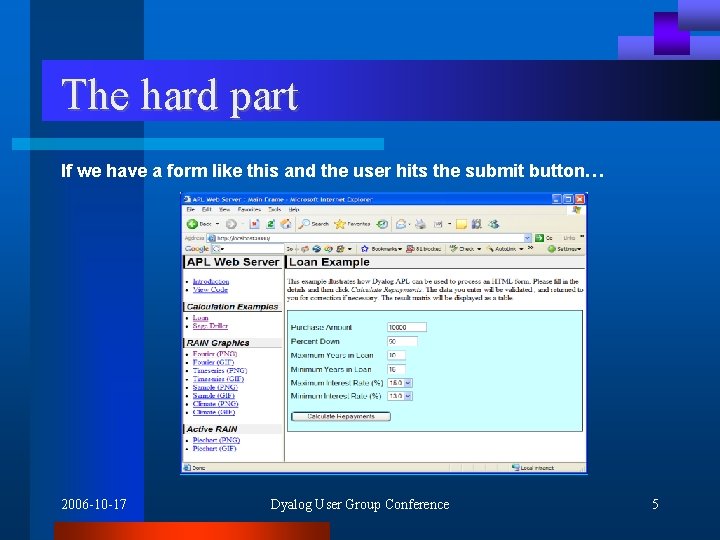Image resolution: width=720 pixels, height=540 pixels.
Task: Click the Edit with Word toolbar icon
Action: pos(439,224)
